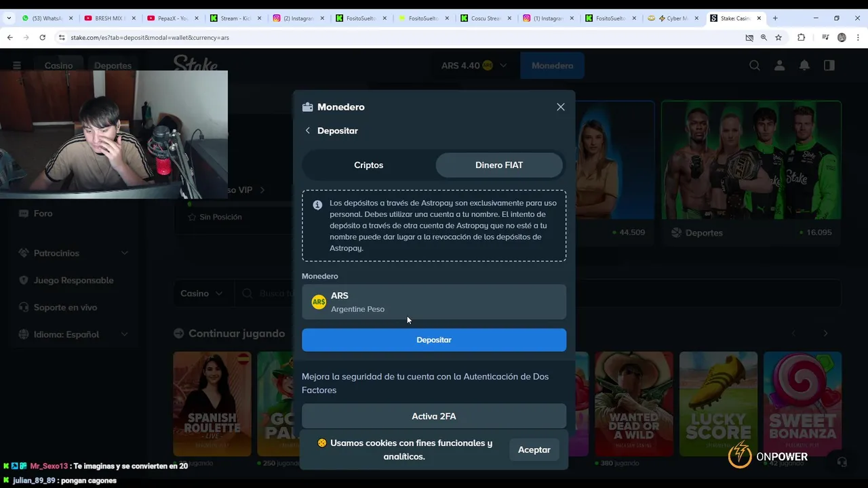Click the camera blocked icon in address bar
Image resolution: width=868 pixels, height=488 pixels.
[749, 37]
